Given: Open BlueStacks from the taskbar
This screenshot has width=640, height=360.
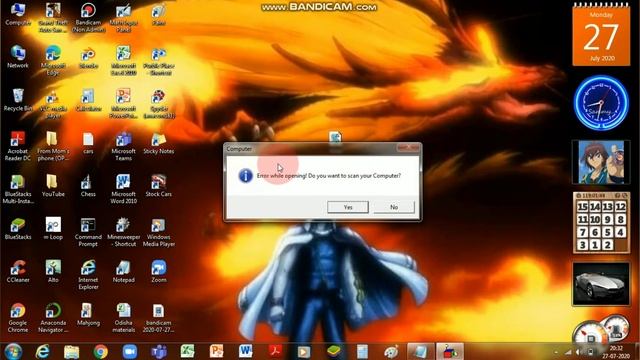Looking at the screenshot, I should [x=333, y=351].
